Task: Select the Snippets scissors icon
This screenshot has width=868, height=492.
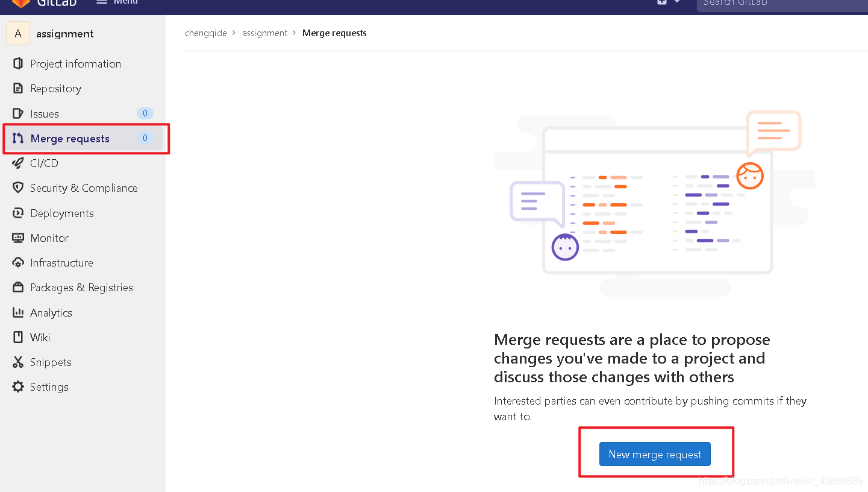Action: [18, 362]
